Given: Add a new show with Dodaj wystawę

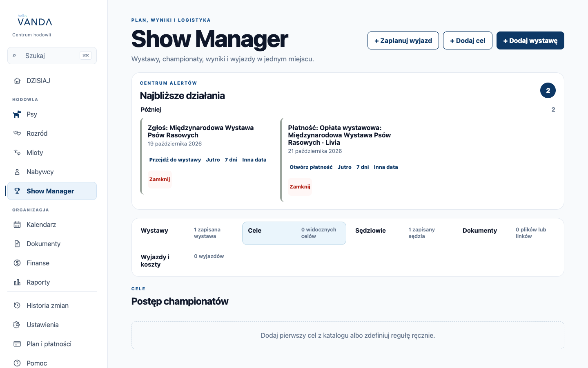Looking at the screenshot, I should 530,40.
